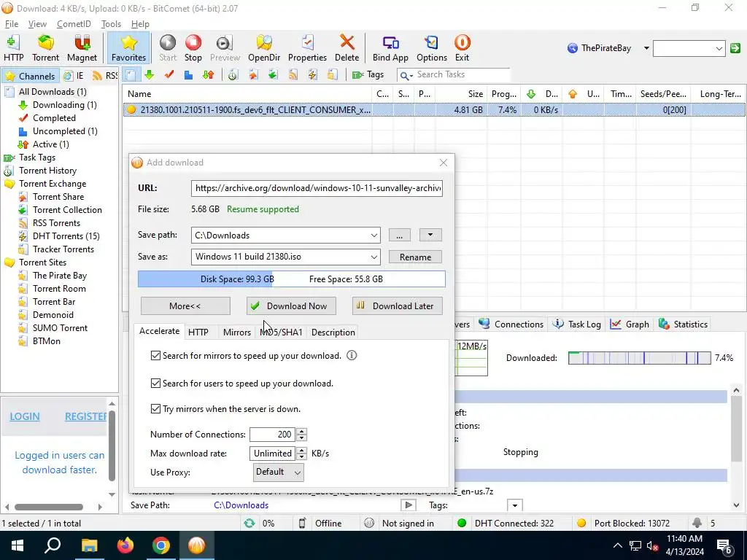This screenshot has height=560, width=747.
Task: Click the green search go arrow
Action: [735, 48]
